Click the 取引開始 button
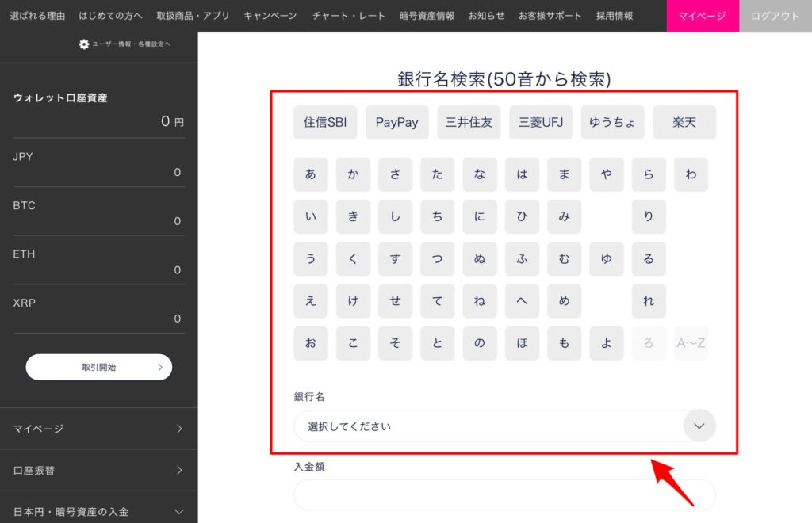Image resolution: width=812 pixels, height=523 pixels. coord(99,368)
